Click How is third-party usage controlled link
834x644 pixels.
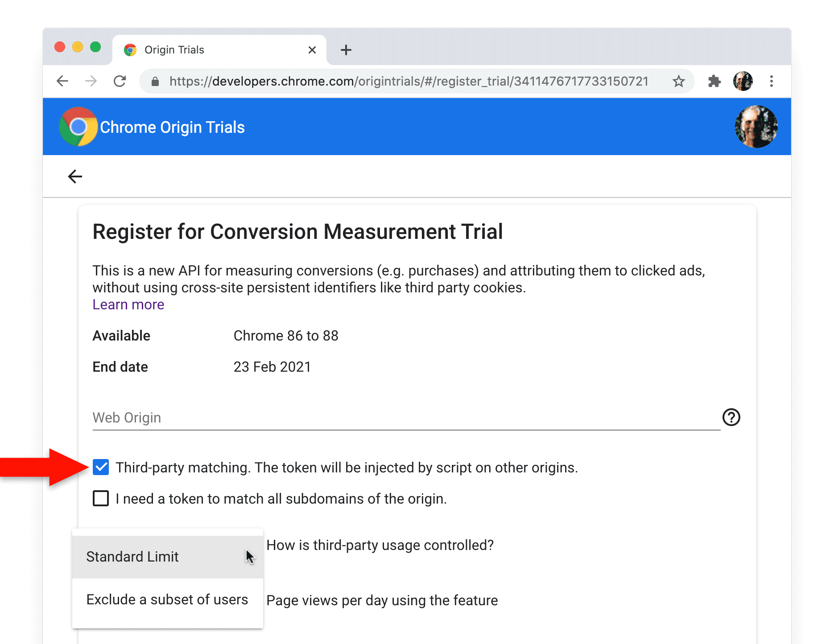click(380, 545)
